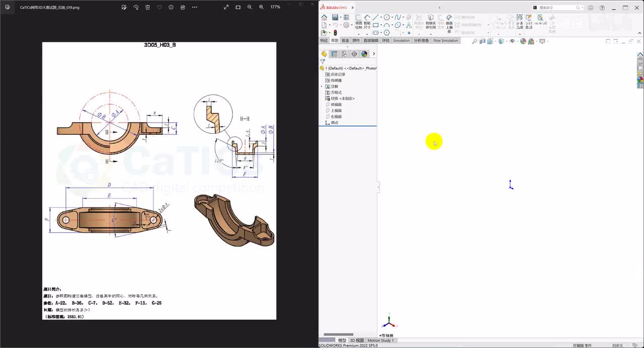Switch to the 直接编辑 ribbon tab
The width and height of the screenshot is (644, 348).
[371, 40]
